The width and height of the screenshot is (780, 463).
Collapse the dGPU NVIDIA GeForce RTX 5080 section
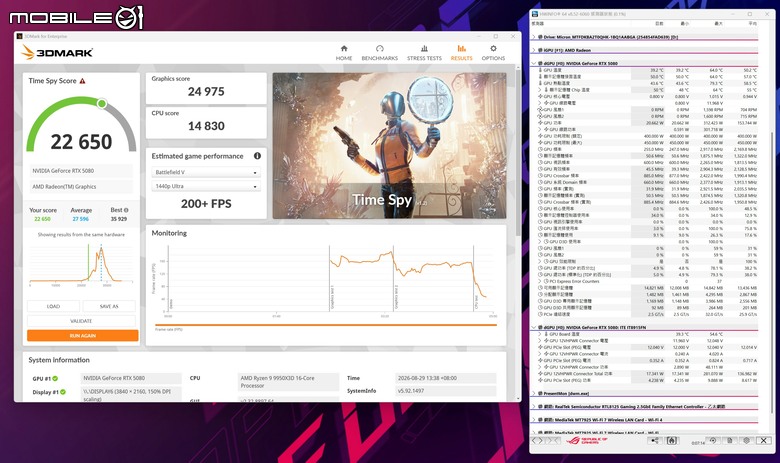(534, 64)
